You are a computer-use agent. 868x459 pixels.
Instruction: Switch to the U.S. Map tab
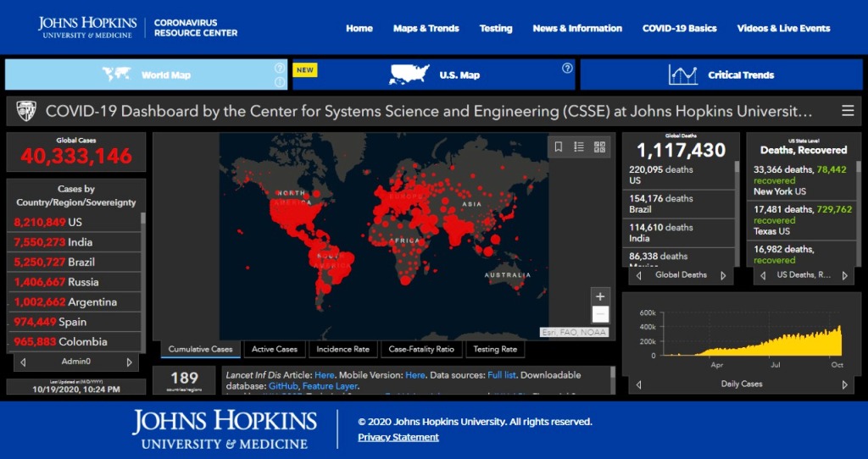[434, 75]
